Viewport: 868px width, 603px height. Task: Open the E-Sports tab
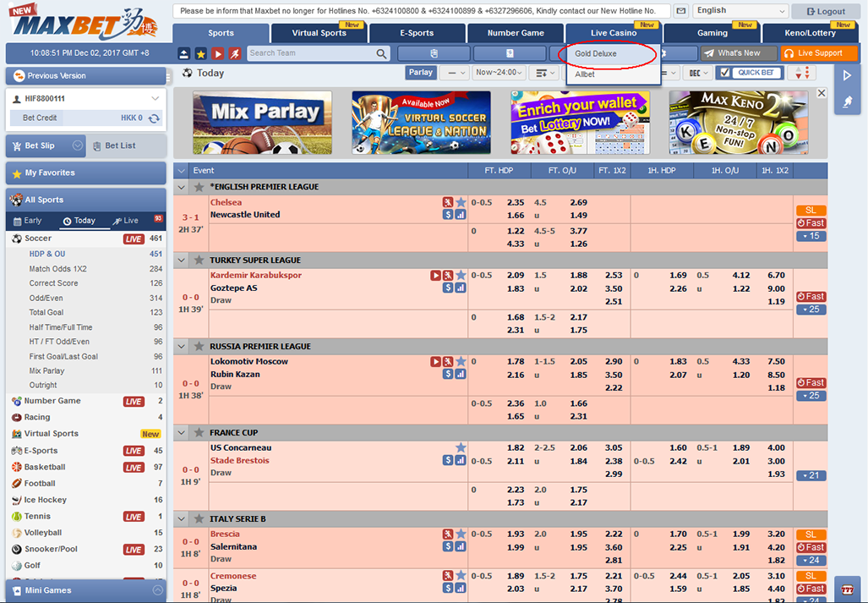tap(417, 33)
